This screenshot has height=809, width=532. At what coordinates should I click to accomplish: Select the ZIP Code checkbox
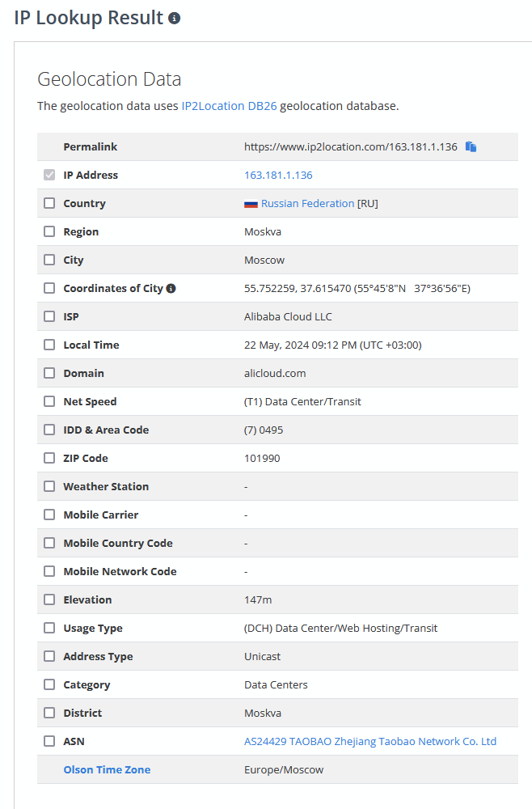pos(49,459)
